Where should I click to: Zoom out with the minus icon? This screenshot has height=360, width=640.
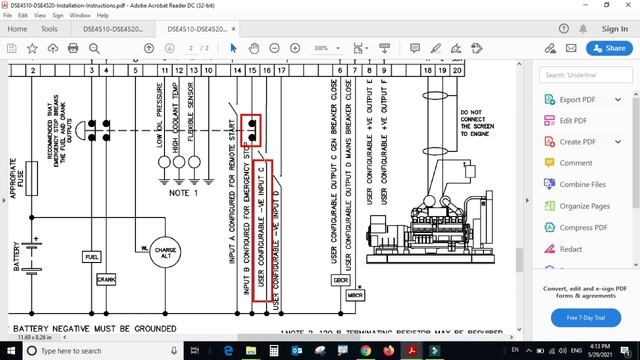pos(274,48)
